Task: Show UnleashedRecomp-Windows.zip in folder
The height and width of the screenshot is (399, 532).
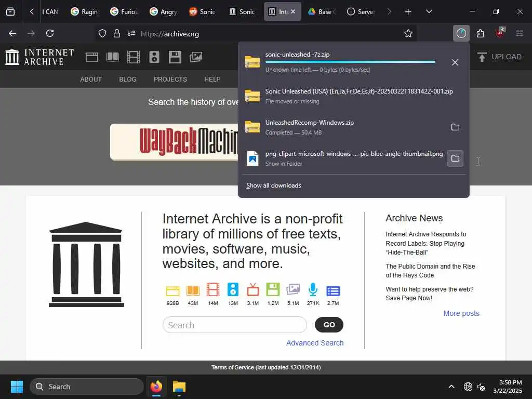Action: [x=455, y=127]
